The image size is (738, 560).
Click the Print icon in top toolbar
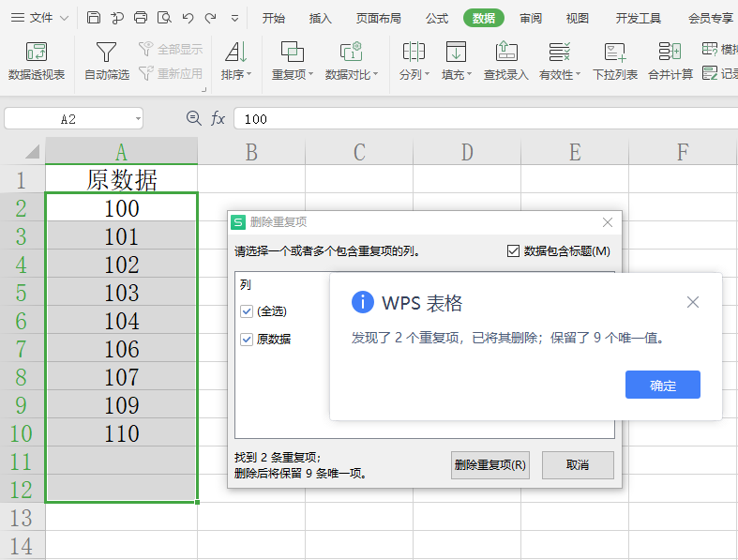pos(141,18)
